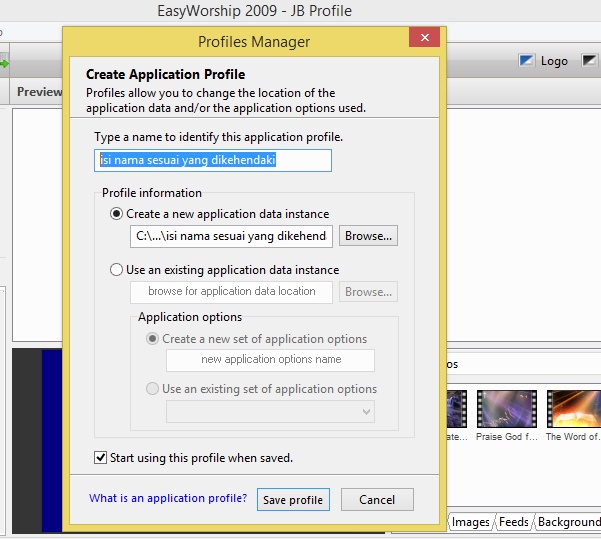Click the Preview panel header

pos(39,92)
